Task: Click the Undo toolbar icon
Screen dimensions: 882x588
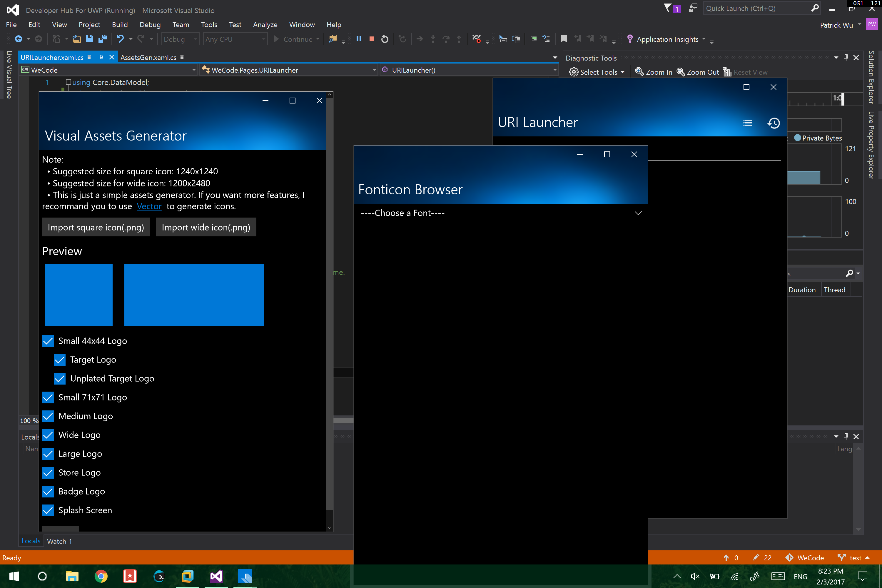Action: [x=120, y=39]
